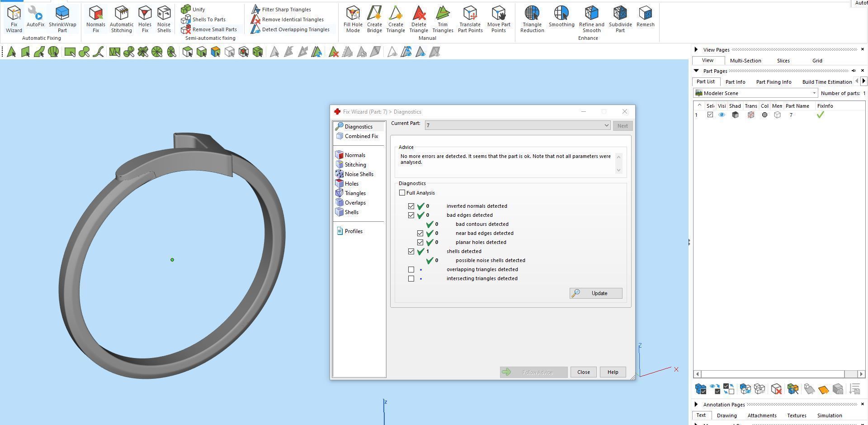
Task: Open Trim Triangles tool
Action: tap(443, 19)
